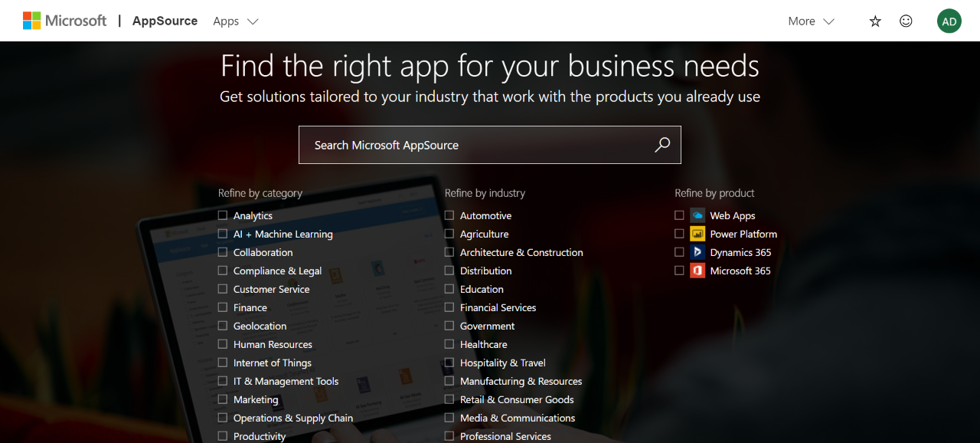The height and width of the screenshot is (443, 980).
Task: Click the Power Platform product icon
Action: click(697, 234)
